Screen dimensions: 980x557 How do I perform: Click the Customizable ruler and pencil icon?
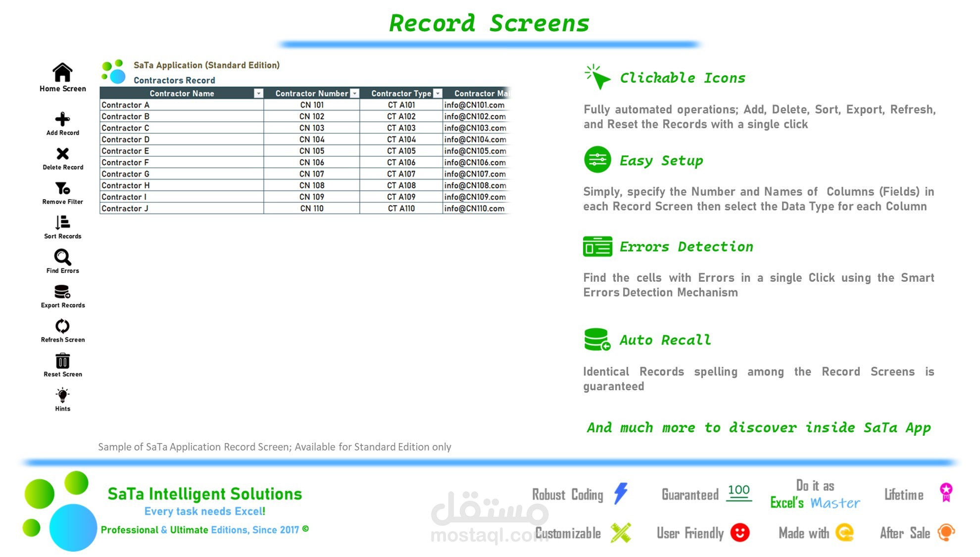click(621, 533)
